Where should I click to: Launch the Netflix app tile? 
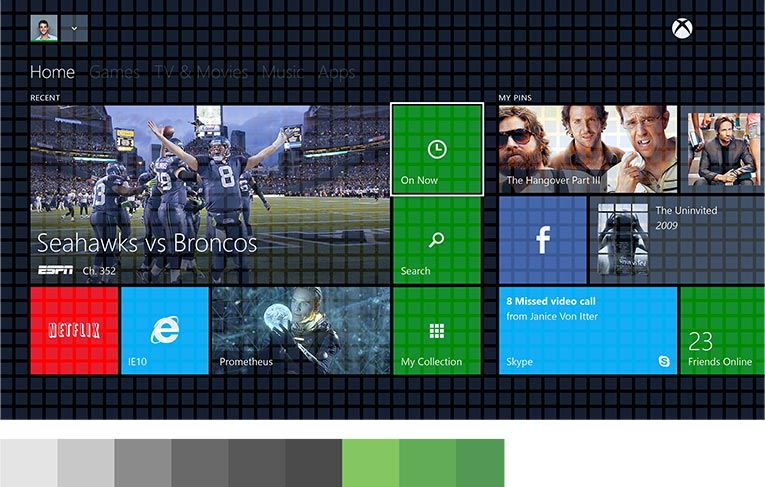[x=74, y=331]
